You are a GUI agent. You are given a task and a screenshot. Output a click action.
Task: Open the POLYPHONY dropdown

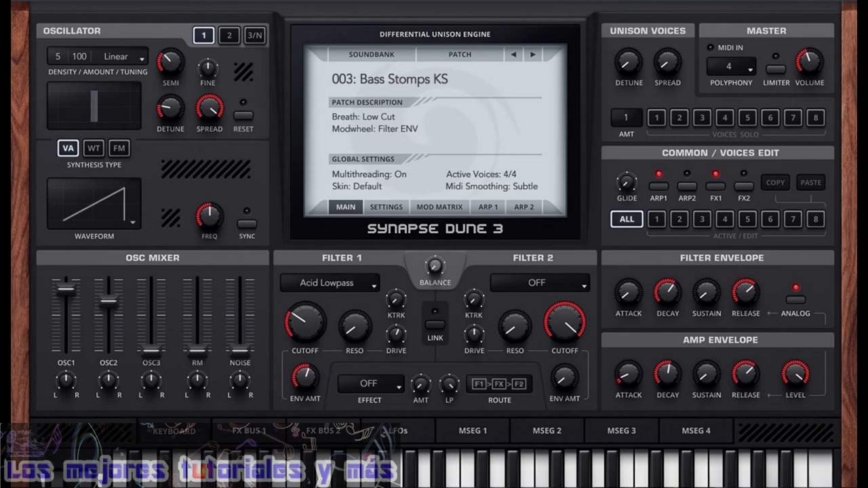[731, 66]
